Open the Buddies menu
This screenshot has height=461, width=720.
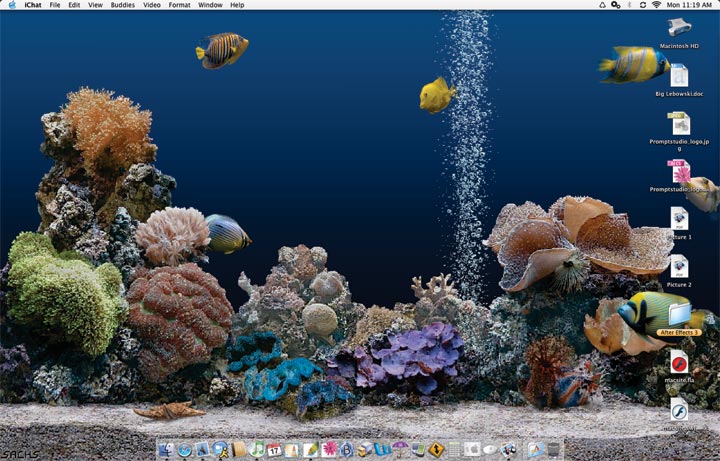point(124,5)
